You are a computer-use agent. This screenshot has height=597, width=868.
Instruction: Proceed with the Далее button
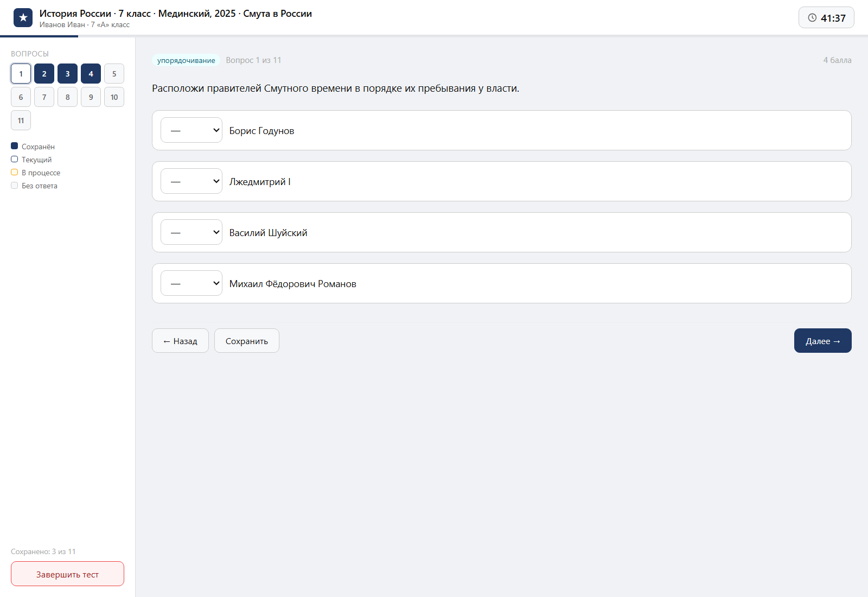(x=823, y=341)
